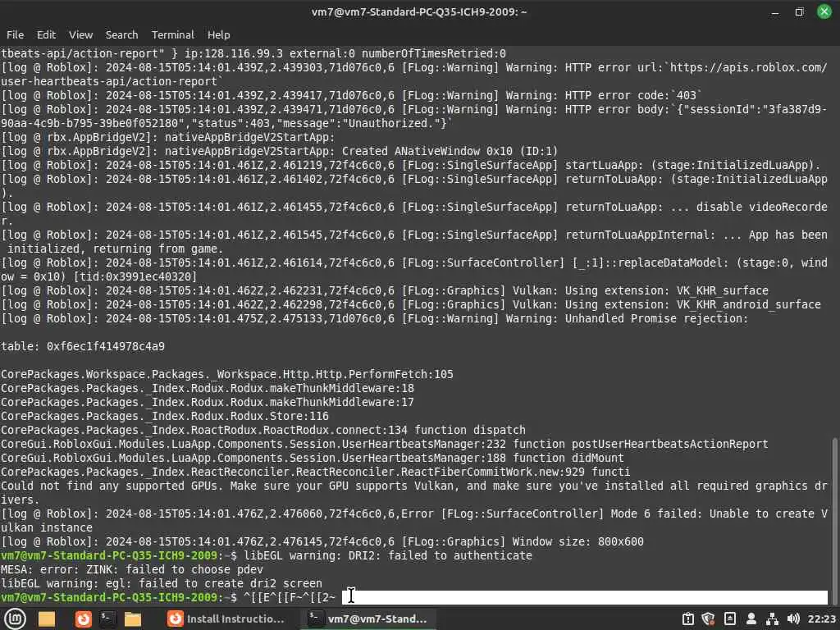Switch to Install Instructions browser window
The height and width of the screenshot is (630, 840).
click(226, 619)
